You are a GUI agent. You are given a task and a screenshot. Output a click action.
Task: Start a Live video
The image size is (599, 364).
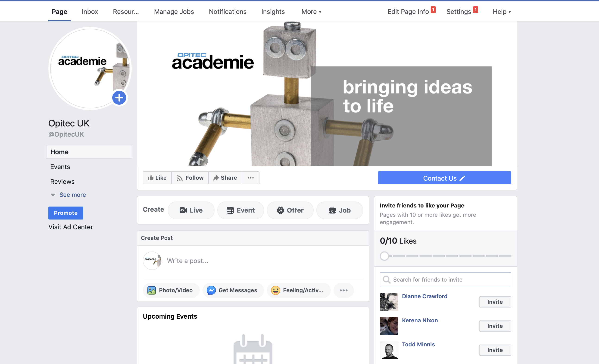(191, 210)
